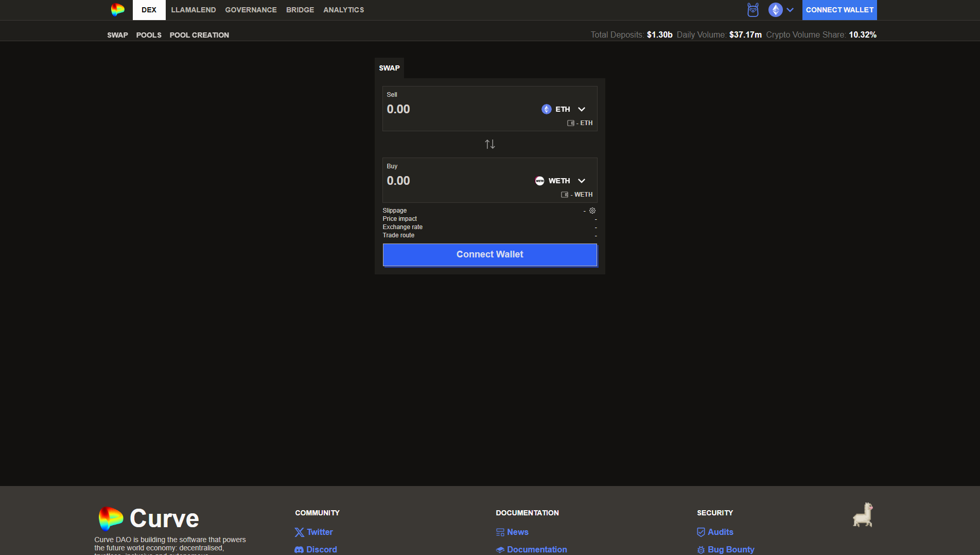Image resolution: width=980 pixels, height=555 pixels.
Task: Open the Audits security link
Action: [715, 532]
